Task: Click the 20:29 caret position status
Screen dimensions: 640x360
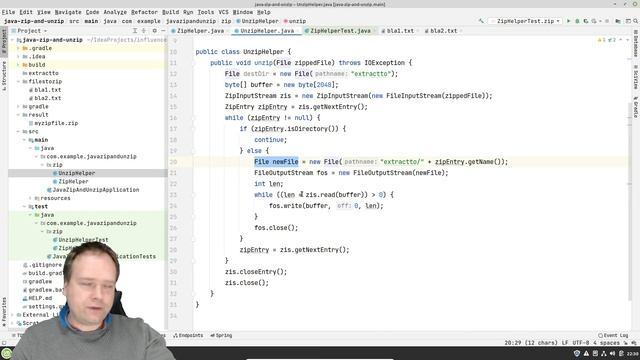Action: [531, 343]
